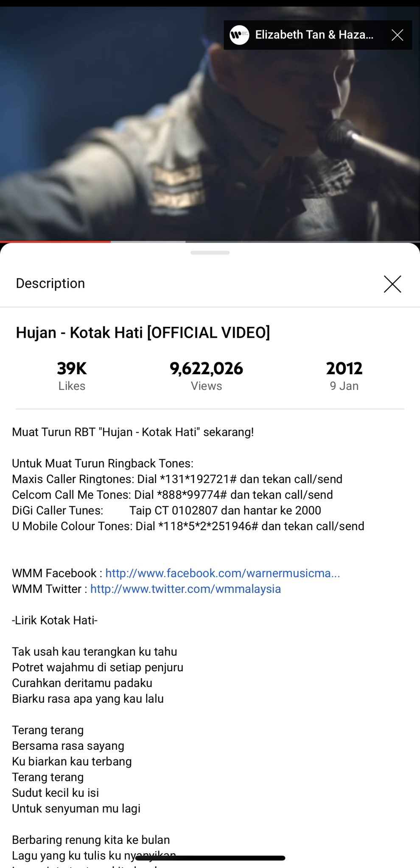Tap the Description header label
420x868 pixels.
(50, 284)
